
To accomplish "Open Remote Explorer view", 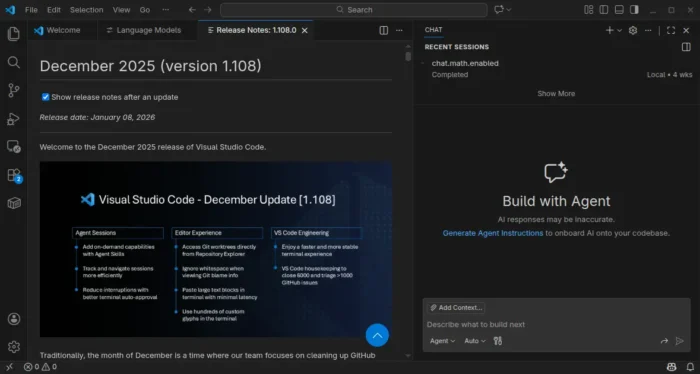I will coord(13,147).
